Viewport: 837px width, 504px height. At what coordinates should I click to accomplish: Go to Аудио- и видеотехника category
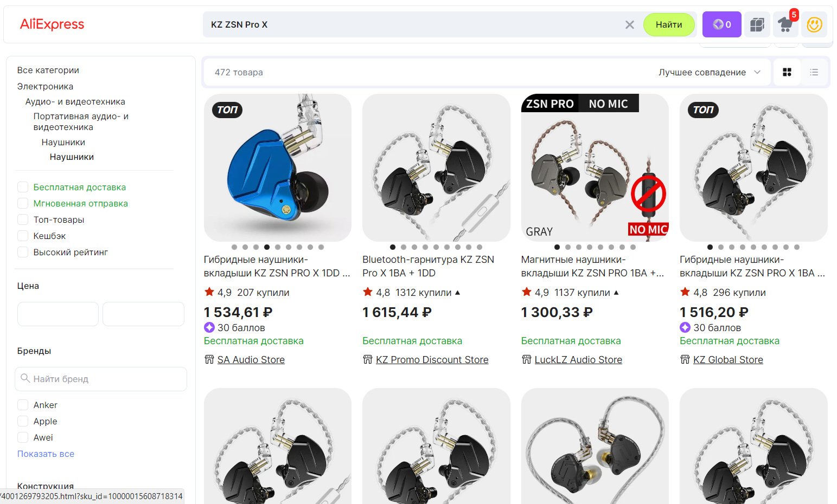tap(75, 101)
